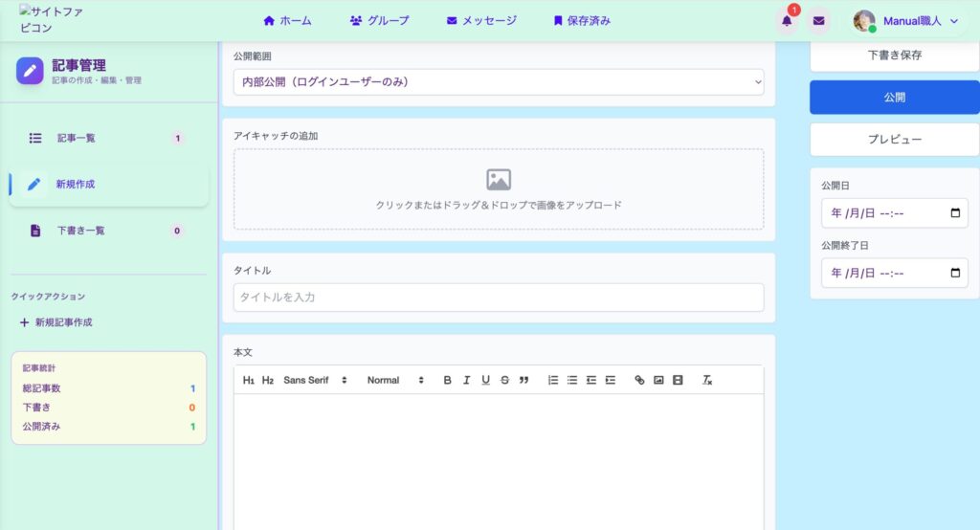The image size is (980, 530).
Task: Open メッセージ in top navigation
Action: (x=481, y=21)
